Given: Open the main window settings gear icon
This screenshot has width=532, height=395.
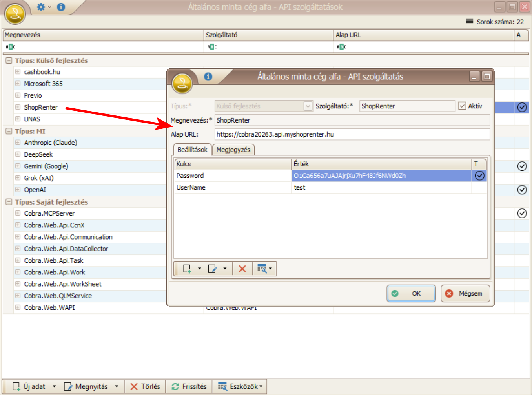Looking at the screenshot, I should coord(41,7).
